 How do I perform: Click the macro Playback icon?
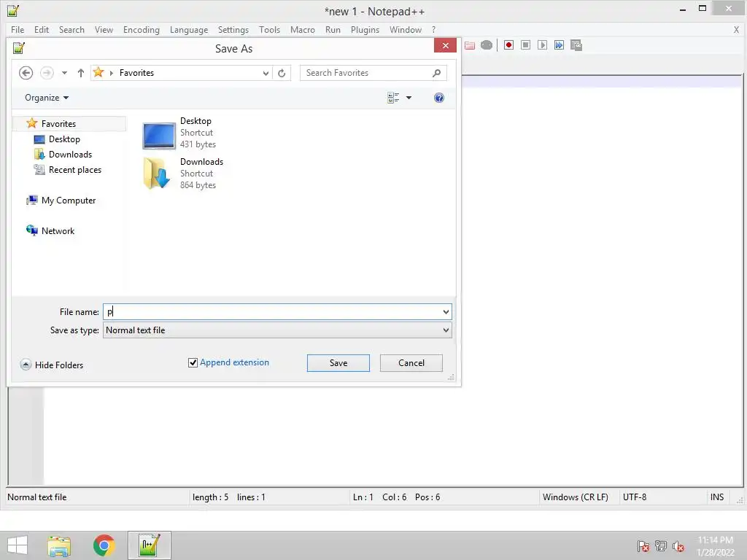click(542, 45)
